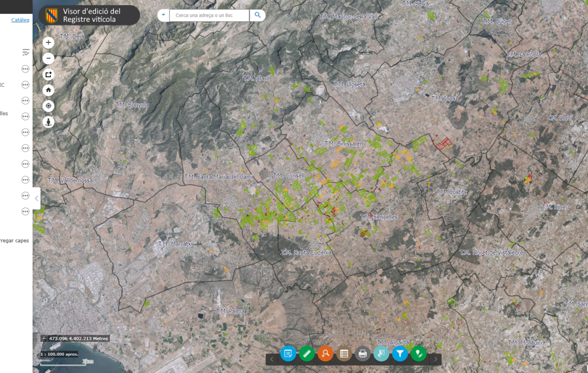Screen dimensions: 588x373
Task: Collapse the left layers side panel
Action: tap(36, 198)
